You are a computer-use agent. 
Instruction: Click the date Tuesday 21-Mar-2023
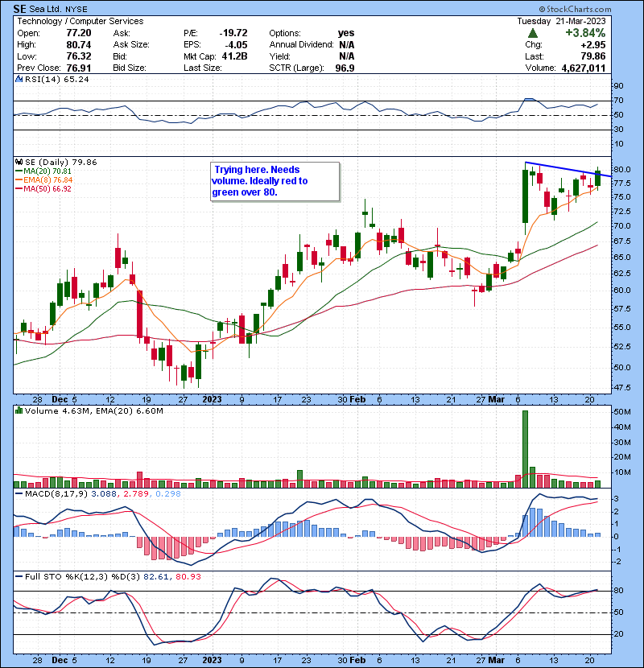click(x=561, y=21)
